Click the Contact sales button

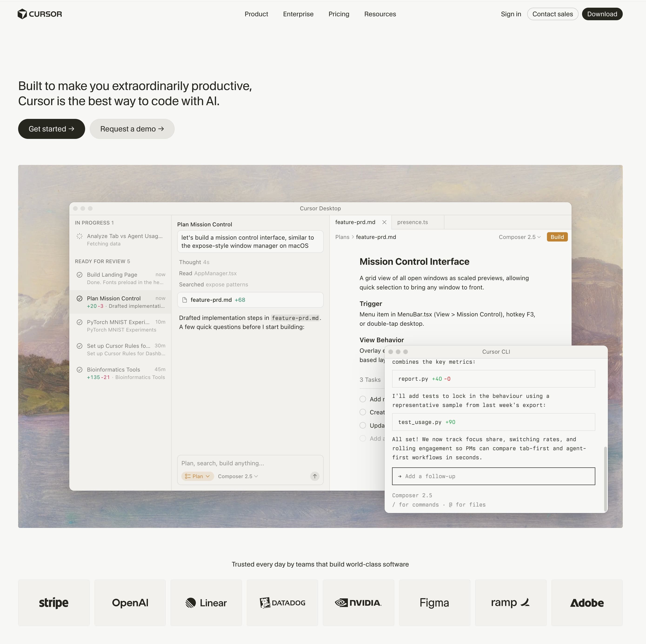pos(552,14)
